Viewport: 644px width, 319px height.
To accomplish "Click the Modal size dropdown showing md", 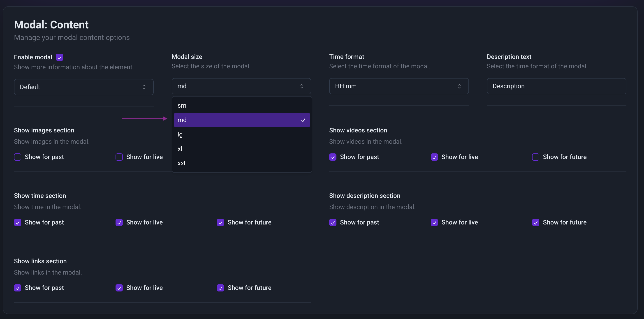I will tap(241, 86).
